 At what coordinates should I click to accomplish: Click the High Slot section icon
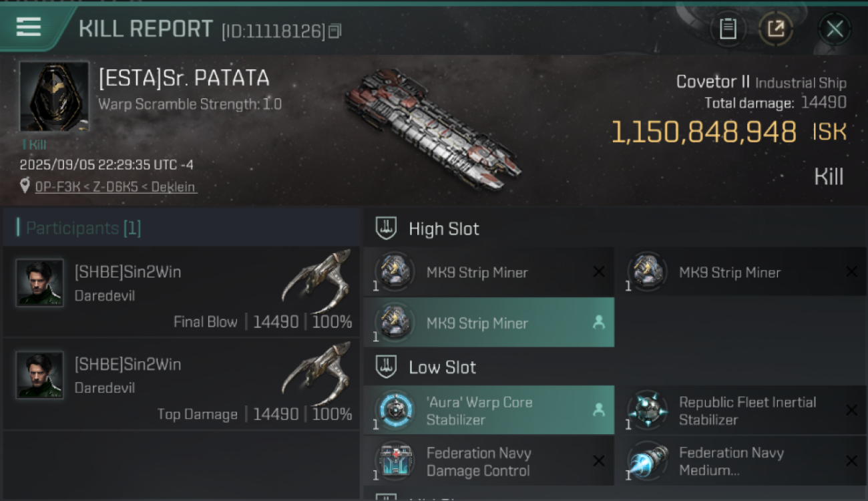[x=387, y=228]
